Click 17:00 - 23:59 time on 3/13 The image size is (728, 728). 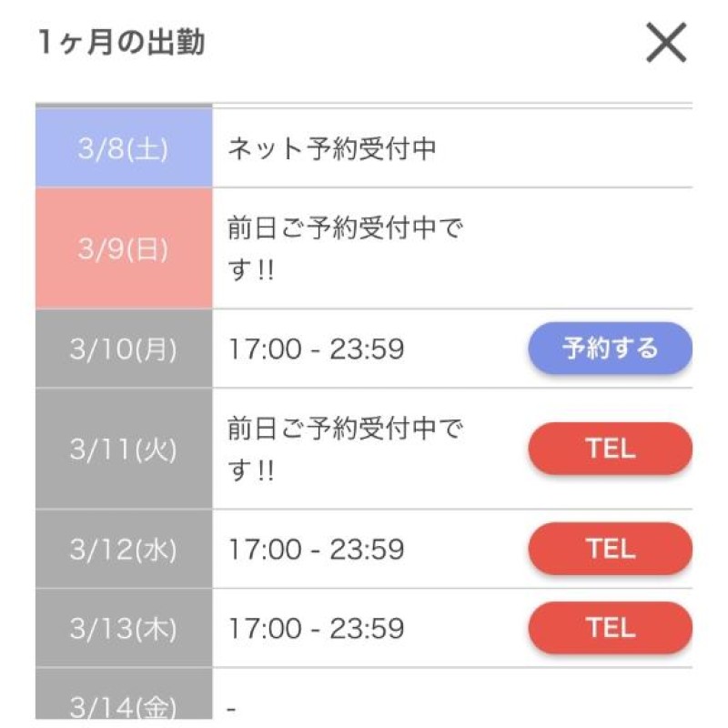(x=316, y=628)
